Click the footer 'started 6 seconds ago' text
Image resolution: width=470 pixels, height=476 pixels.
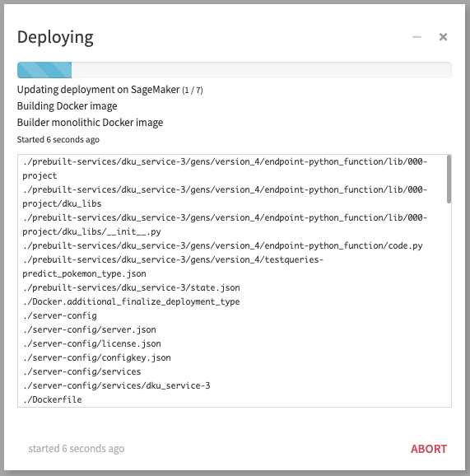coord(77,449)
